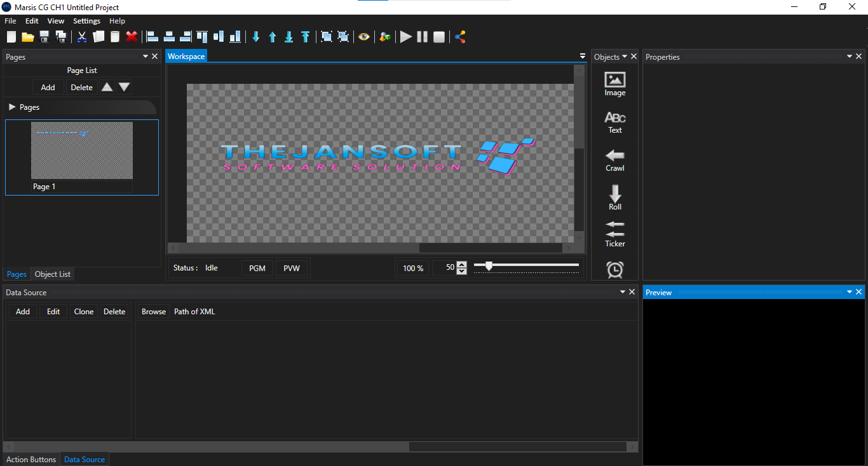Image resolution: width=868 pixels, height=466 pixels.
Task: Switch to the Action Buttons tab
Action: [x=31, y=459]
